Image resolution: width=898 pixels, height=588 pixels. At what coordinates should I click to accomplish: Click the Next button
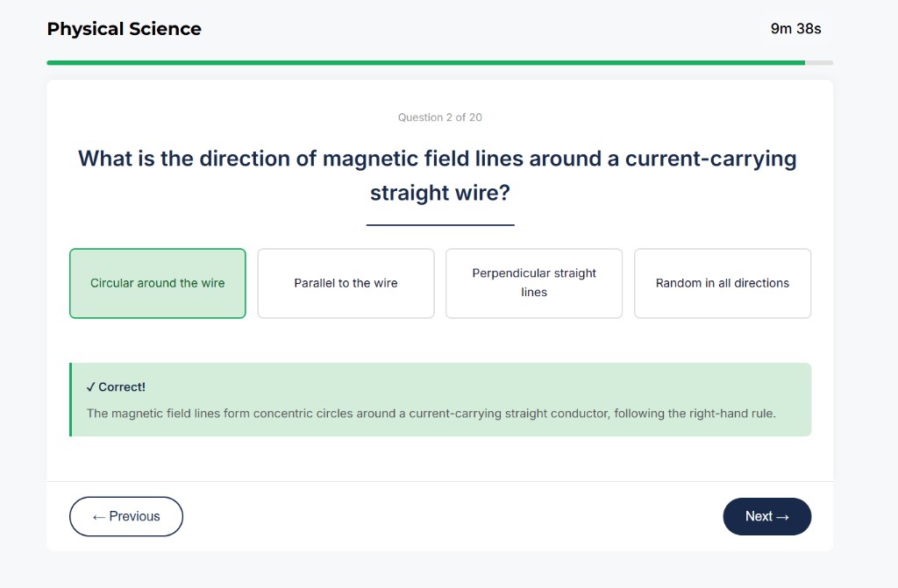click(766, 516)
